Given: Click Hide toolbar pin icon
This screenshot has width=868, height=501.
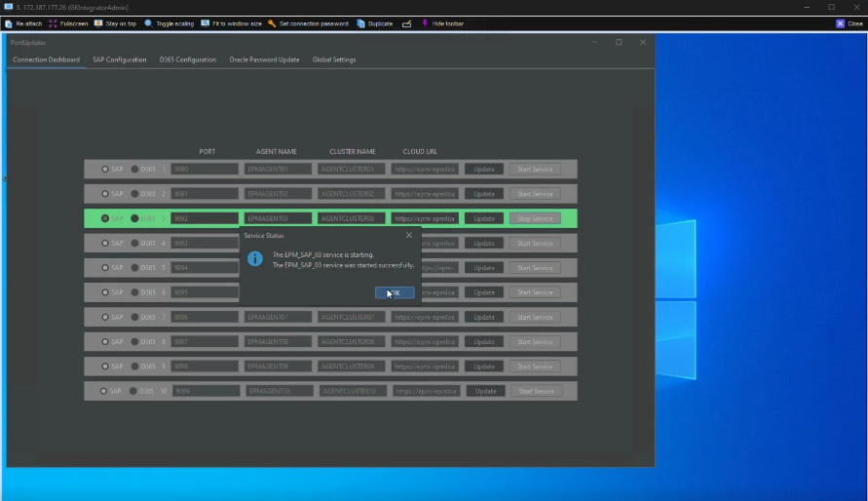Looking at the screenshot, I should (x=425, y=23).
